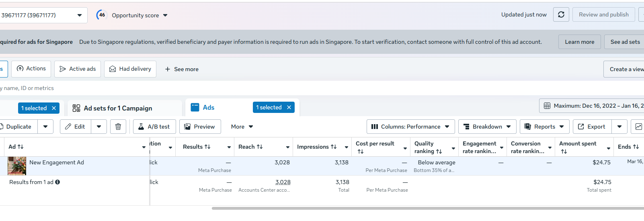Image resolution: width=644 pixels, height=221 pixels.
Task: Sort by the Results column arrows
Action: tap(207, 147)
